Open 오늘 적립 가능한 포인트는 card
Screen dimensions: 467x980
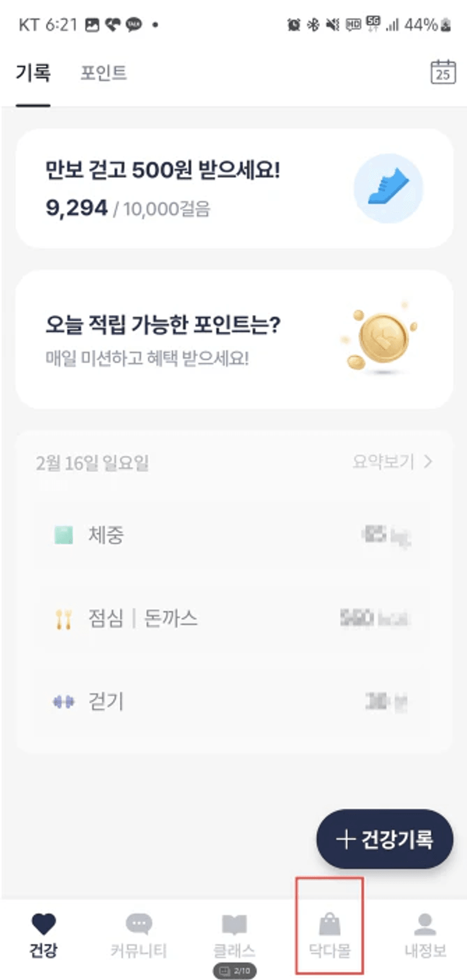186,339
